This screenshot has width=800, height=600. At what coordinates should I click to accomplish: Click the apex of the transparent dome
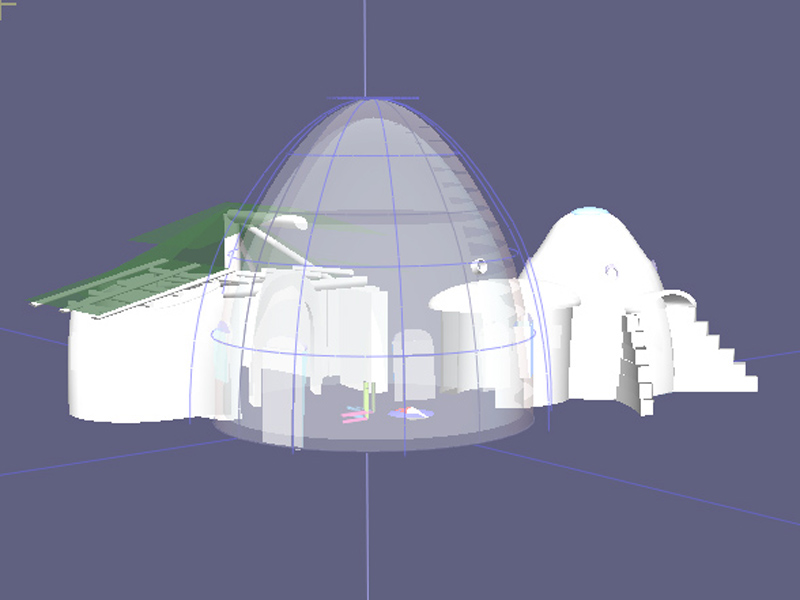click(371, 99)
